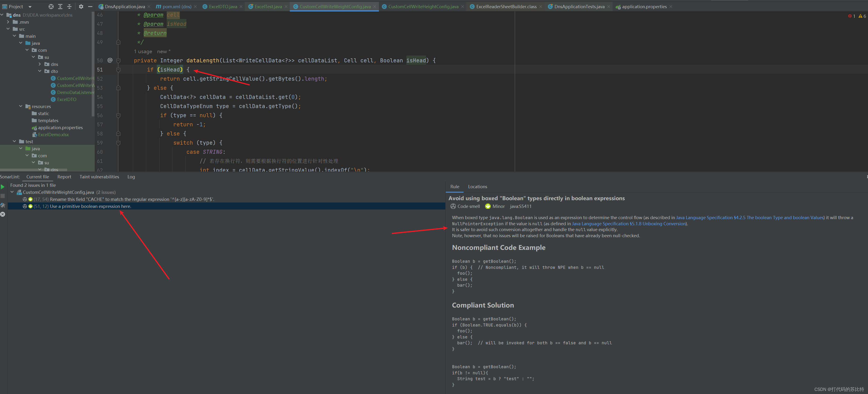Click the errors indicator showing 1 error
The width and height of the screenshot is (868, 394).
pos(852,16)
